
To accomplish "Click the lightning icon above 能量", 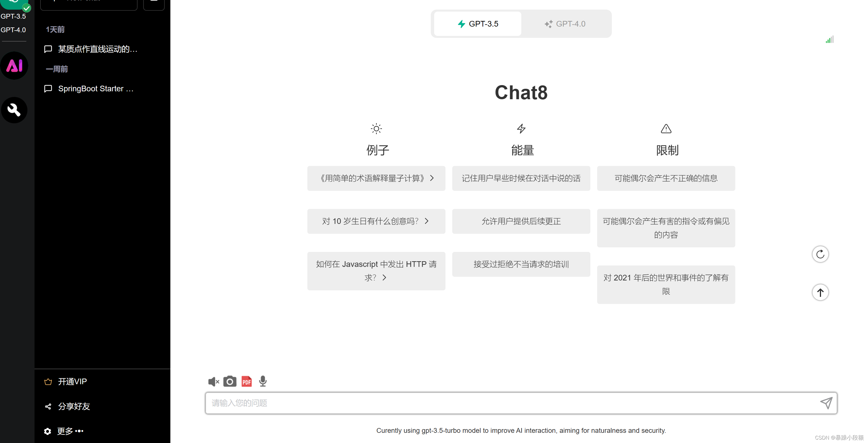I will [x=521, y=129].
